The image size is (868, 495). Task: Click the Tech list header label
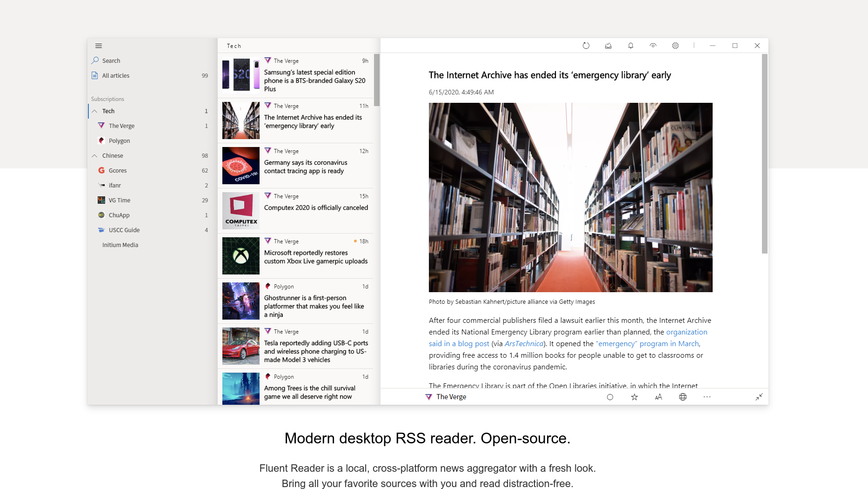point(234,46)
